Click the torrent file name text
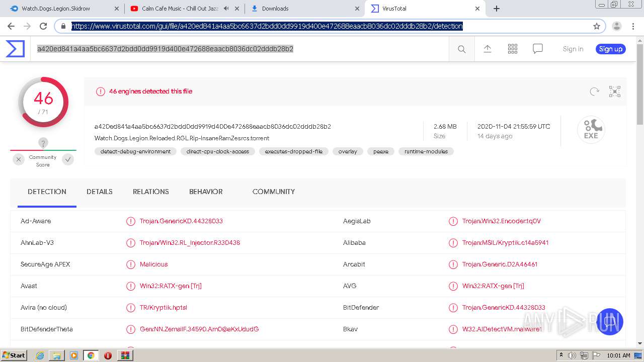Viewport: 644px width, 362px height. pyautogui.click(x=182, y=138)
